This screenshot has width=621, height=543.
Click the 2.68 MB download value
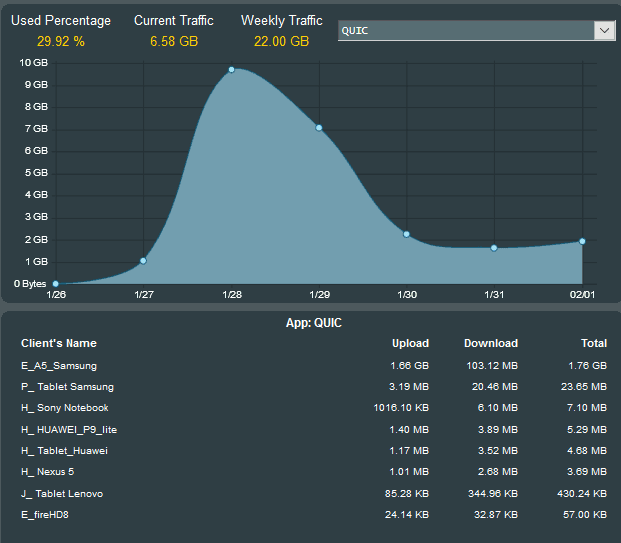coord(498,472)
